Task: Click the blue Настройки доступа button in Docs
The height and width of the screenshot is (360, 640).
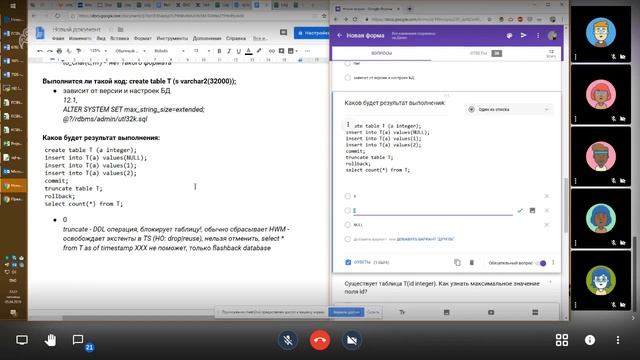Action: (312, 33)
